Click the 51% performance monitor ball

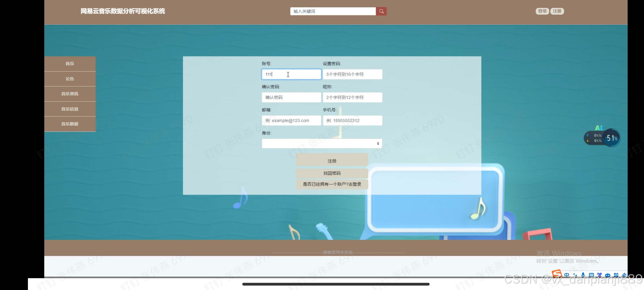click(612, 138)
